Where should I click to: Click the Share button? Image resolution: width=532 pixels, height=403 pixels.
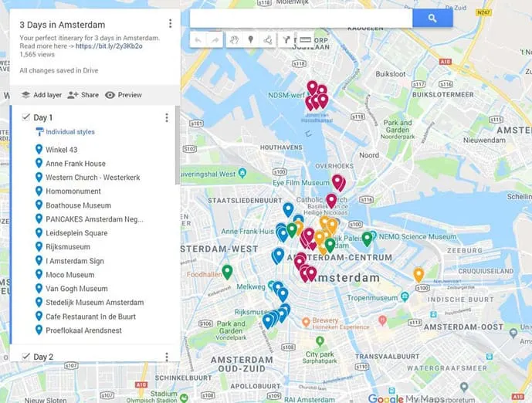point(83,95)
